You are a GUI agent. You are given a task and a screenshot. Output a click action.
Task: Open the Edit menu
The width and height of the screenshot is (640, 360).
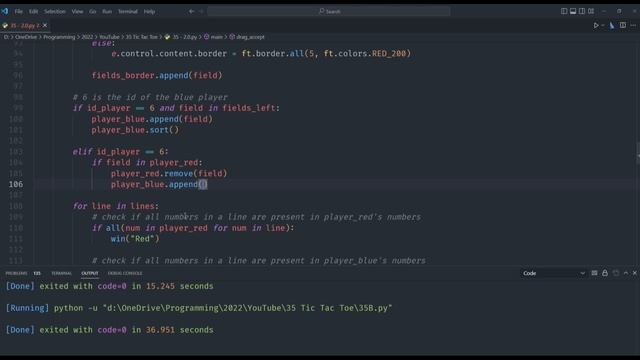(33, 11)
